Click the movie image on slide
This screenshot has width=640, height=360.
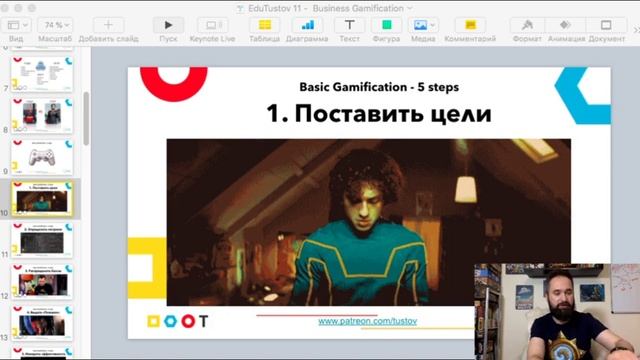coord(369,222)
